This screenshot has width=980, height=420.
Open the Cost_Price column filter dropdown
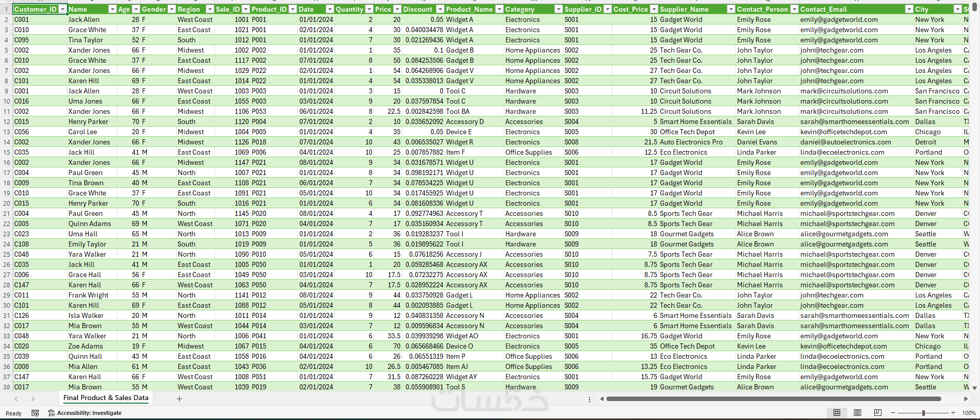tap(653, 9)
